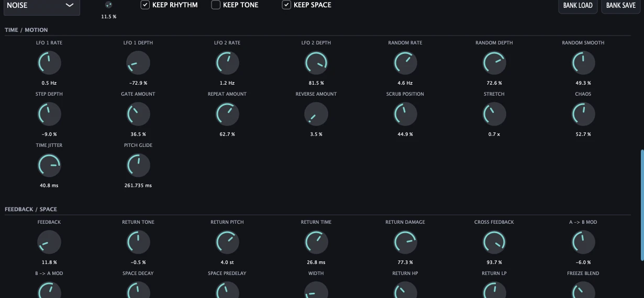Click the 40.8 ms time jitter value
This screenshot has width=644, height=298.
coord(49,186)
